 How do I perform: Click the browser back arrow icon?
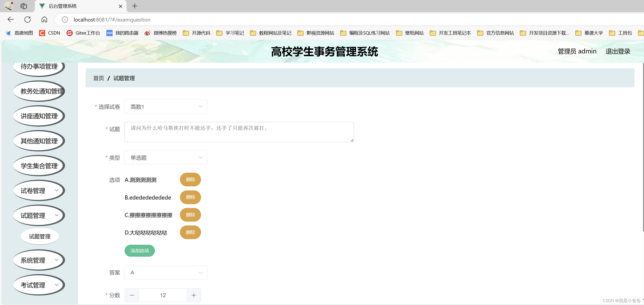click(10, 20)
